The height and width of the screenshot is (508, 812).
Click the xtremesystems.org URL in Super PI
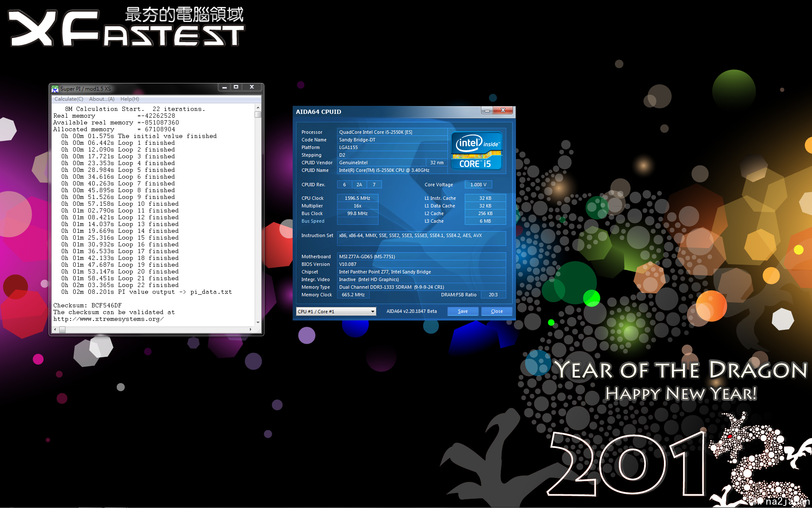pos(109,319)
